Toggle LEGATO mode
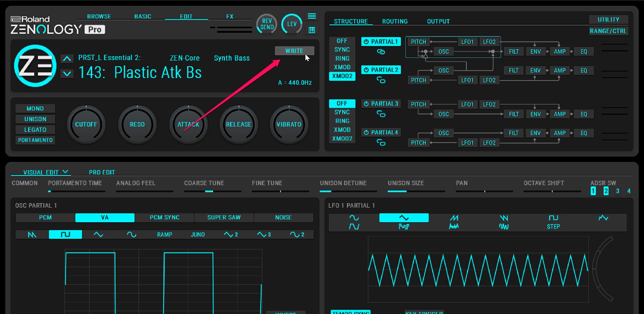Viewport: 644px width, 314px height. pyautogui.click(x=35, y=130)
